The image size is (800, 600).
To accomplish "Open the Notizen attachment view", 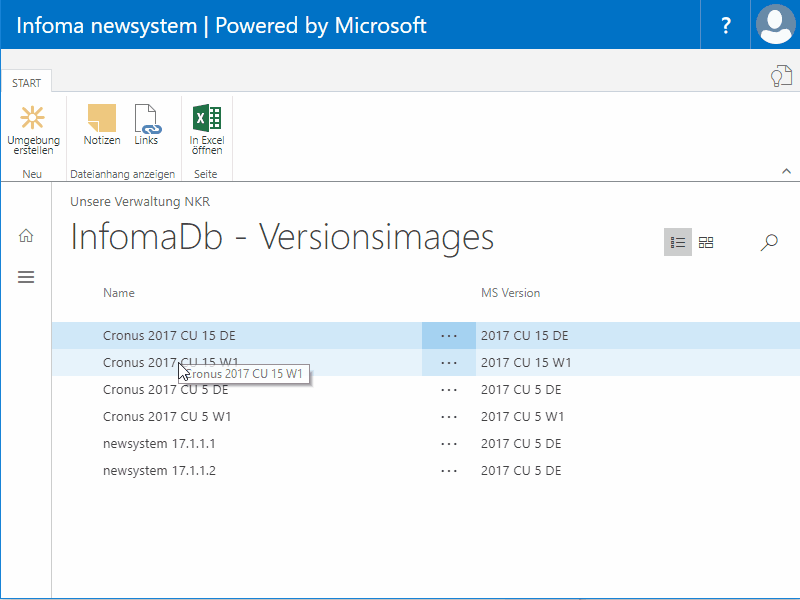I will [x=102, y=125].
